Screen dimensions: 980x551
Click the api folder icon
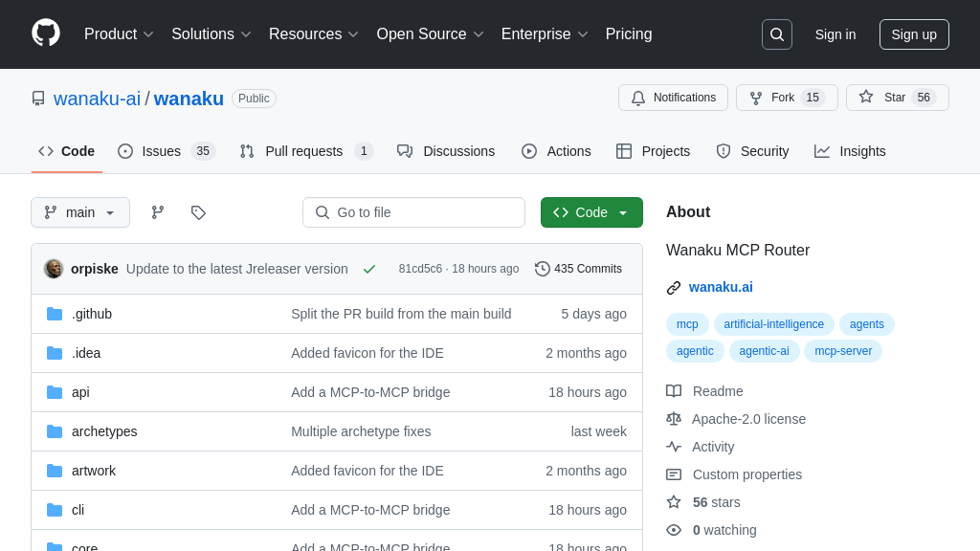[55, 392]
